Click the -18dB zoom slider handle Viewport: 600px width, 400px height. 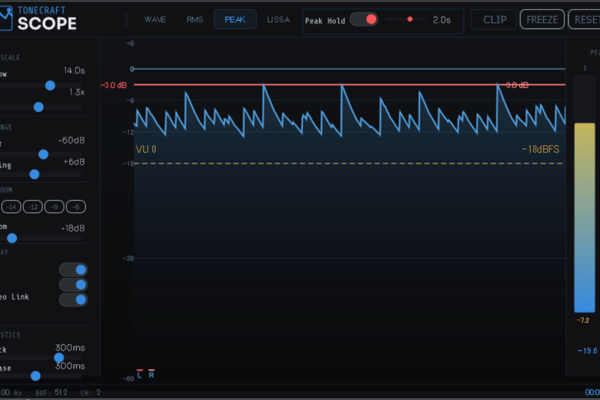point(12,238)
